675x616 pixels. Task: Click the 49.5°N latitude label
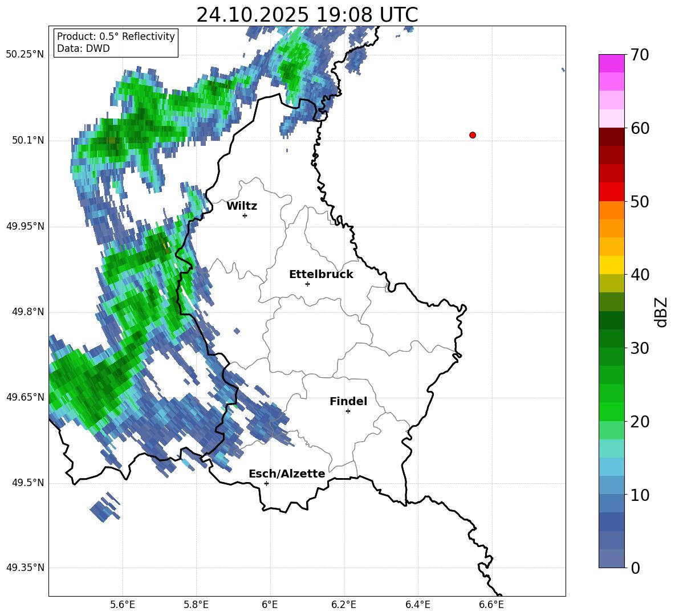[x=28, y=483]
